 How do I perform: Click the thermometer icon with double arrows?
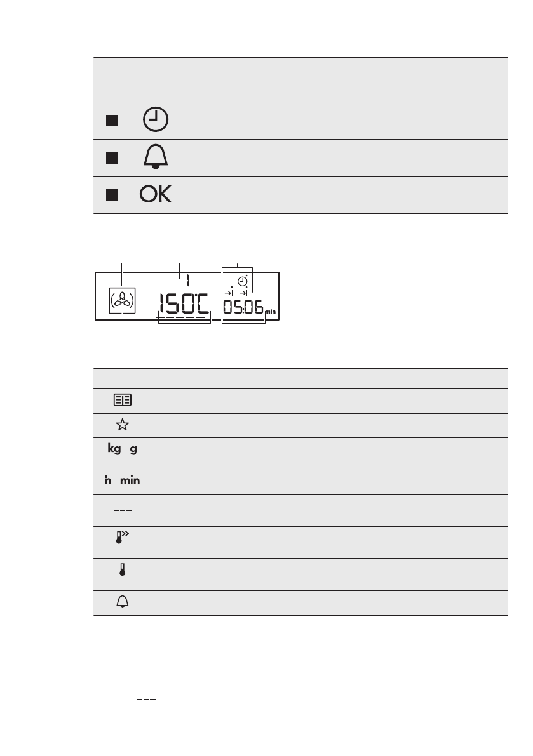121,539
